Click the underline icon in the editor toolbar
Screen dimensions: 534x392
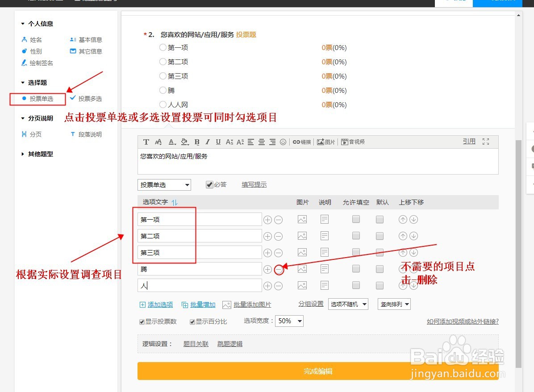click(x=218, y=142)
